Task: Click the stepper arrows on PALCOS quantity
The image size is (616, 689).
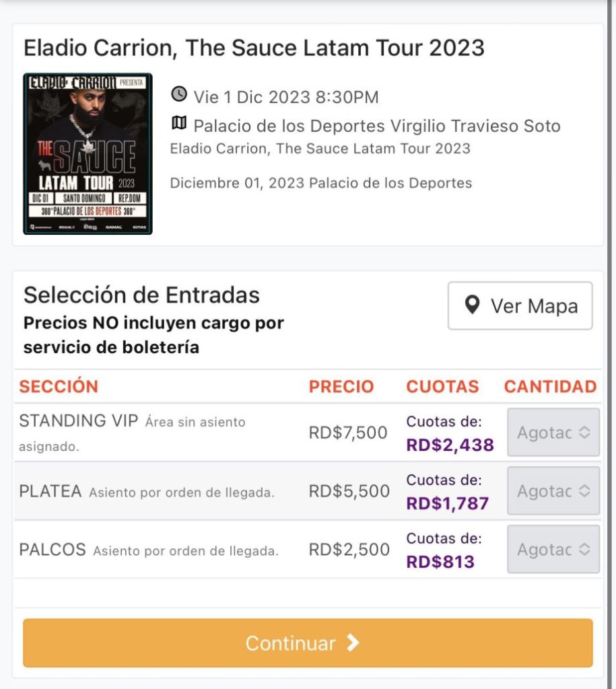Action: 584,549
